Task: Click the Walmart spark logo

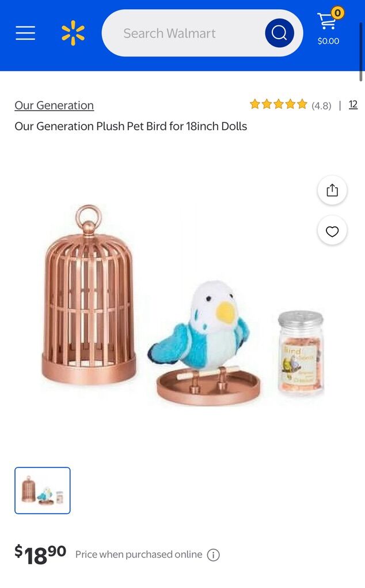Action: tap(73, 33)
